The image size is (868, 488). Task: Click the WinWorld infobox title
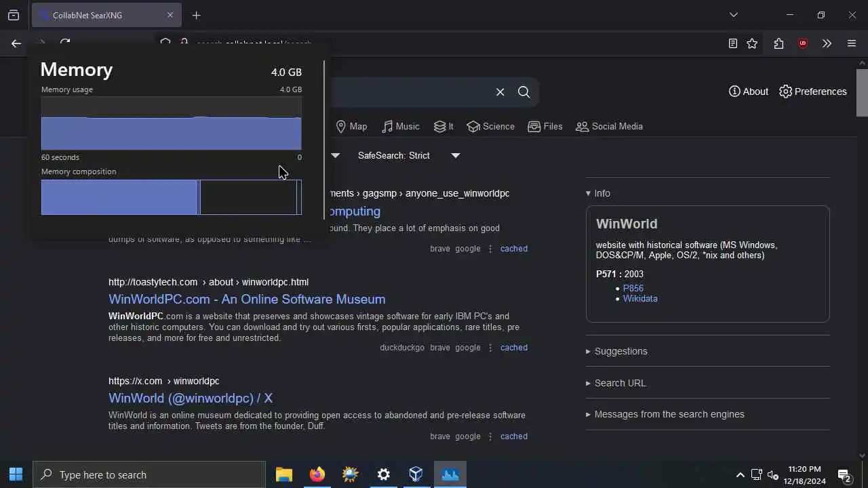tap(627, 224)
